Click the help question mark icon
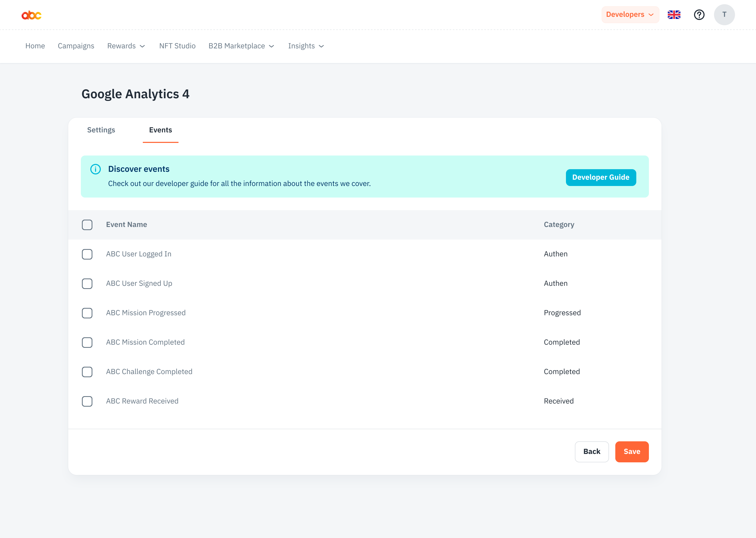Viewport: 756px width, 538px height. (x=699, y=14)
